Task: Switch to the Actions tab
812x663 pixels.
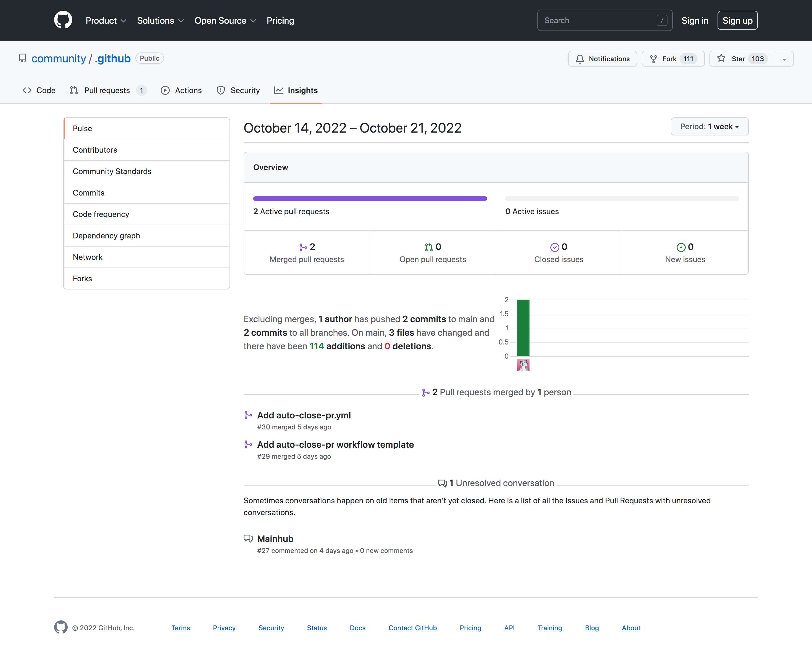Action: pos(181,91)
